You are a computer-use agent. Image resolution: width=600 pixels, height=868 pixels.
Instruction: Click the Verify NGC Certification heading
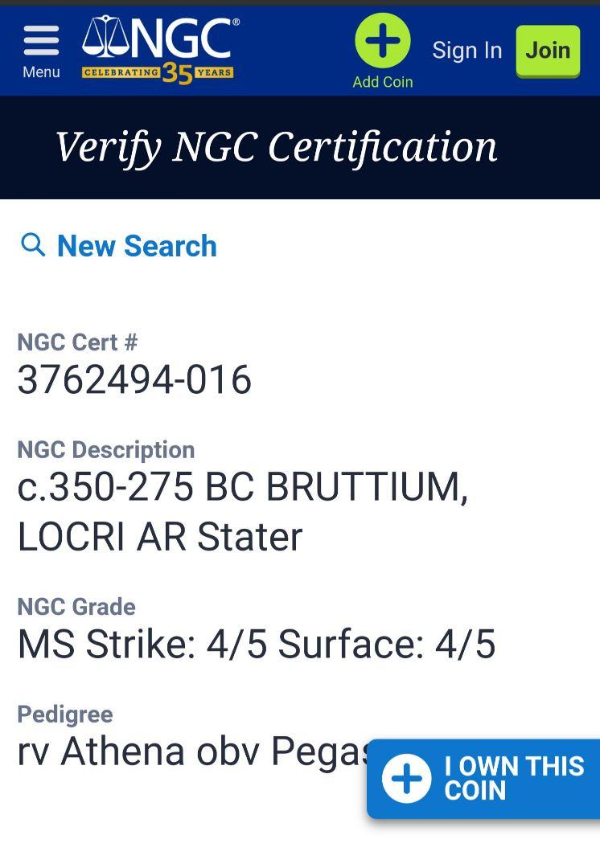[277, 148]
